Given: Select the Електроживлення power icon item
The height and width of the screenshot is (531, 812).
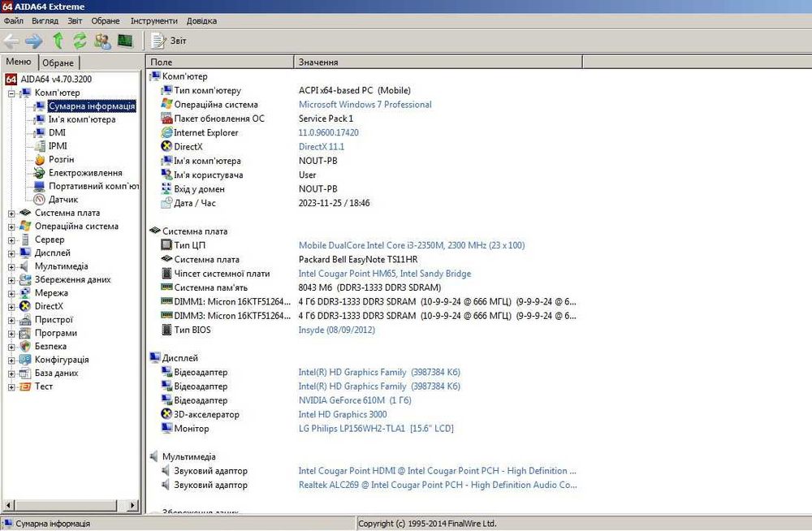Looking at the screenshot, I should click(39, 173).
